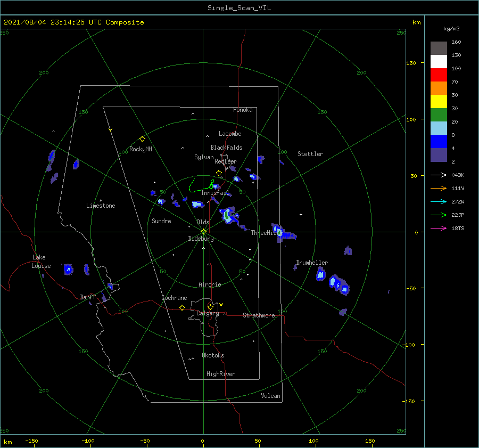The height and width of the screenshot is (448, 479).
Task: Click the Blackfalds town label
Action: 226,148
